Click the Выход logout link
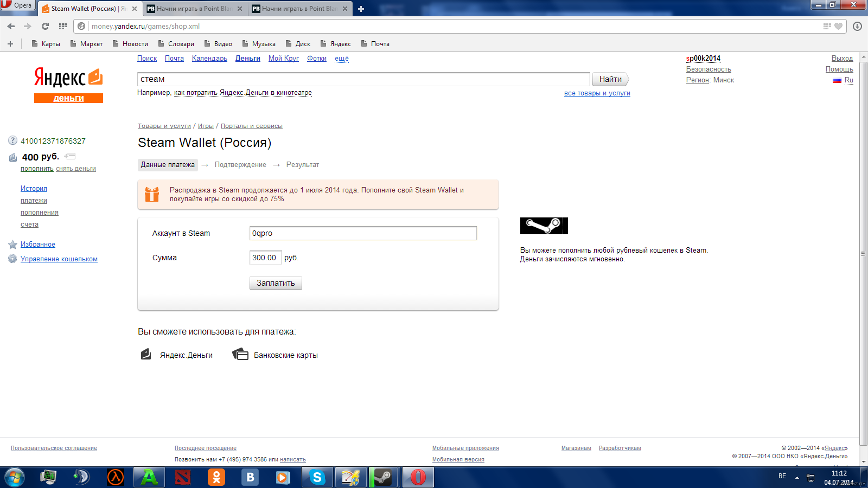868x488 pixels. pos(842,59)
